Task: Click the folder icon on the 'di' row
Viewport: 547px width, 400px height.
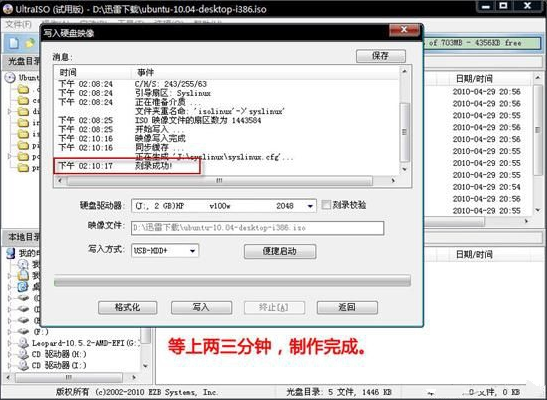Action: (x=23, y=112)
